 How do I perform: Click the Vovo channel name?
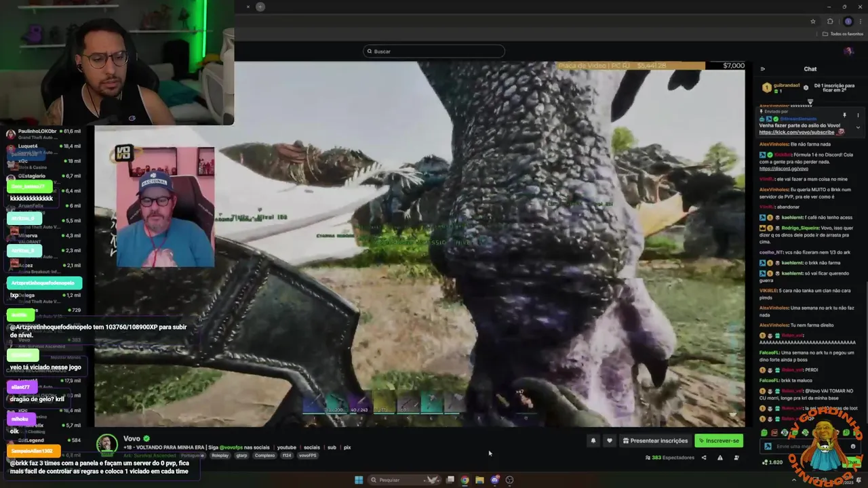pyautogui.click(x=132, y=439)
